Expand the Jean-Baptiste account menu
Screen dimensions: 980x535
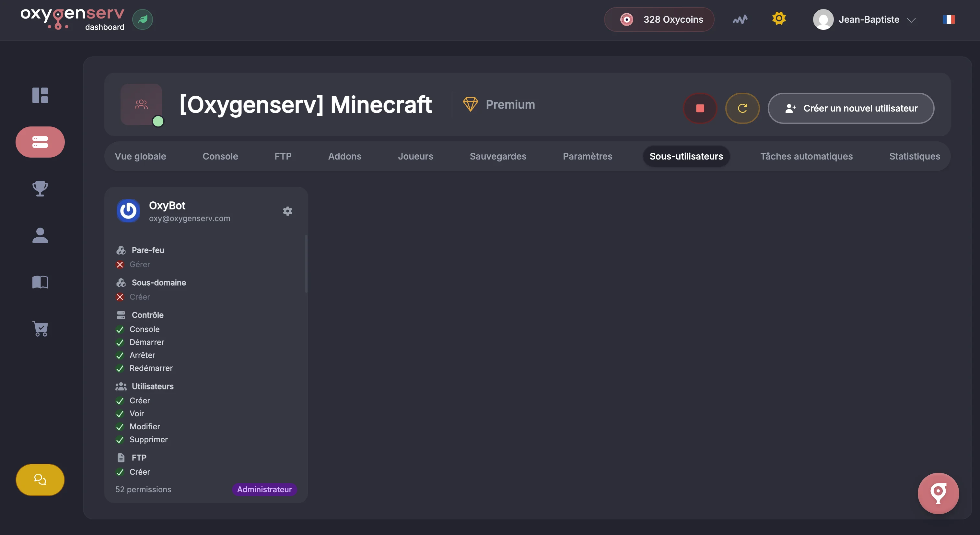[864, 19]
